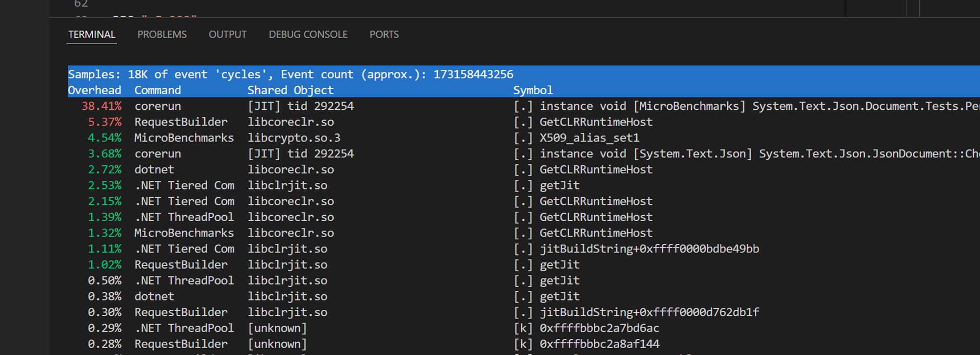The width and height of the screenshot is (980, 355).
Task: Click the 0.50% overhead value
Action: pyautogui.click(x=105, y=280)
